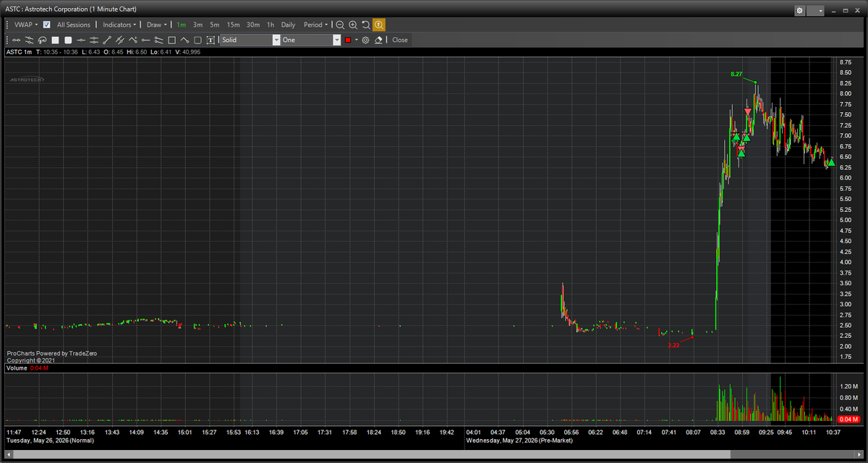868x463 pixels.
Task: Switch to the 5m timeframe
Action: point(215,25)
